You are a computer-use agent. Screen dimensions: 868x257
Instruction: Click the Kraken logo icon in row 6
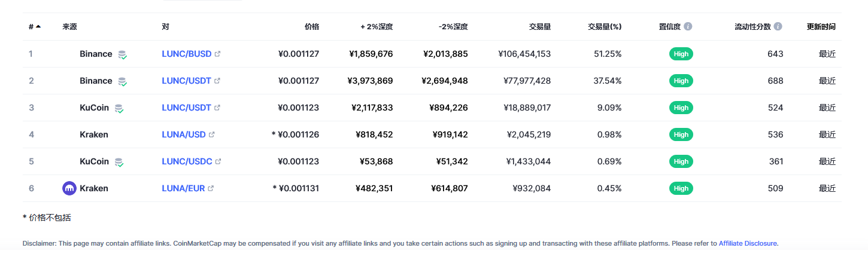69,188
